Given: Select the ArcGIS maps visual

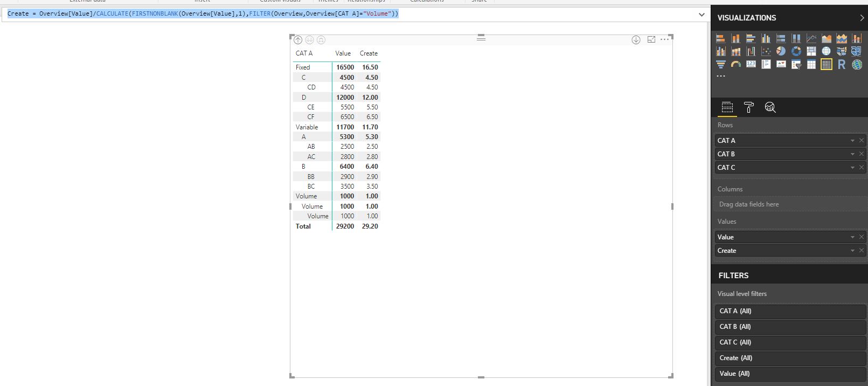Looking at the screenshot, I should [x=857, y=64].
